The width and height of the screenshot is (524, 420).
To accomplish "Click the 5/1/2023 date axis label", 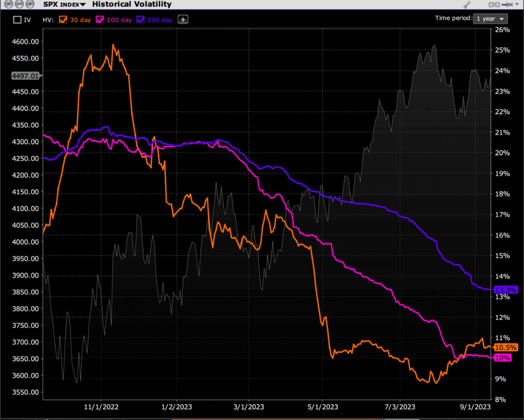I will coord(323,407).
